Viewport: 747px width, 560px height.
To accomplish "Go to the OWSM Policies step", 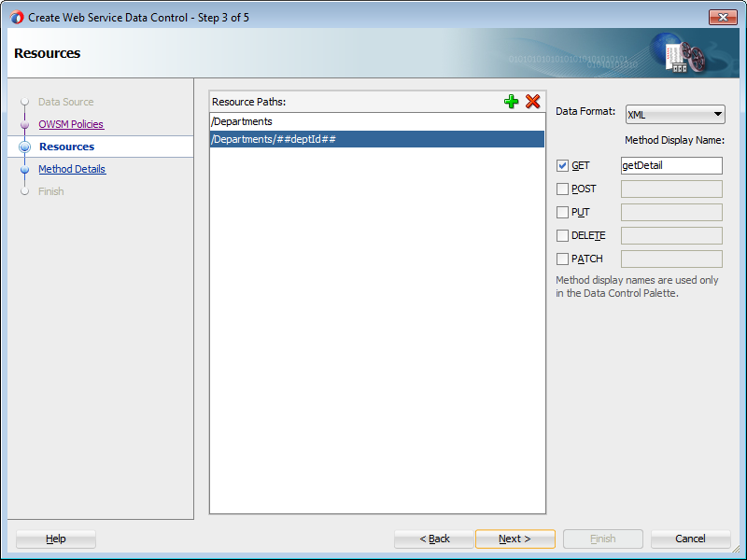I will (71, 124).
